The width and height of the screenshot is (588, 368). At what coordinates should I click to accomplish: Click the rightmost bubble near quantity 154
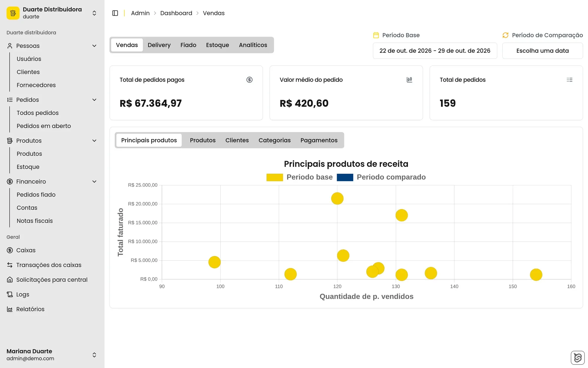tap(536, 275)
